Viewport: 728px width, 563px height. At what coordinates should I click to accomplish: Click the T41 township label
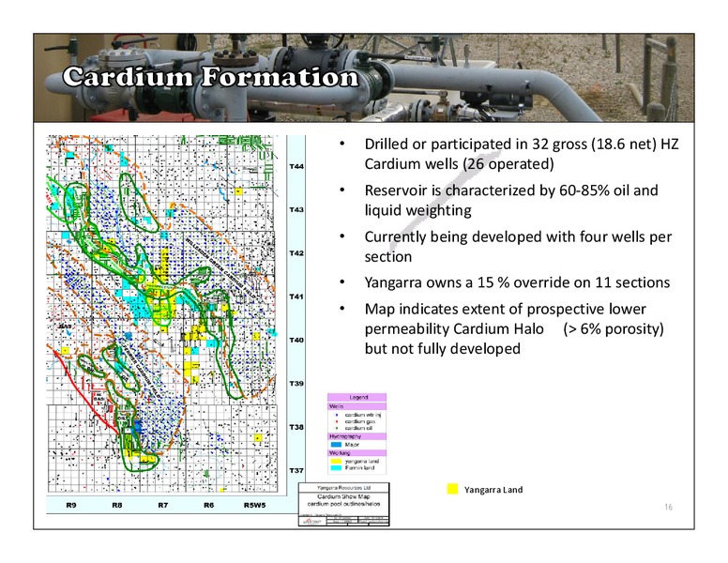(x=296, y=297)
